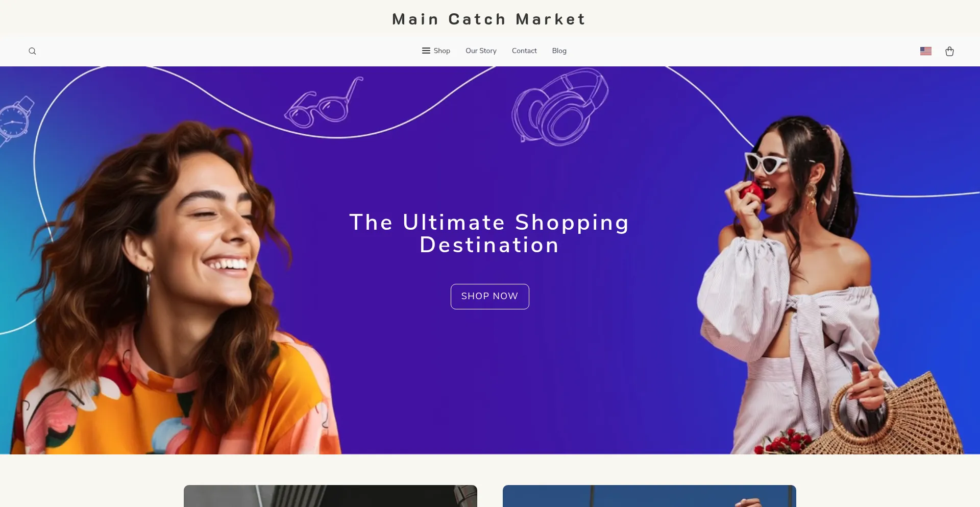Image resolution: width=980 pixels, height=507 pixels.
Task: Open the search magnifier icon
Action: (32, 51)
